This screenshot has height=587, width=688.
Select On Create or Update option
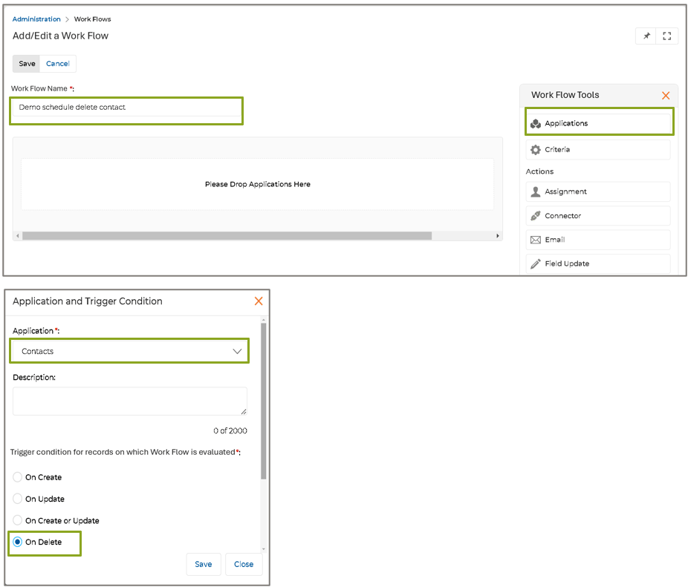(17, 521)
